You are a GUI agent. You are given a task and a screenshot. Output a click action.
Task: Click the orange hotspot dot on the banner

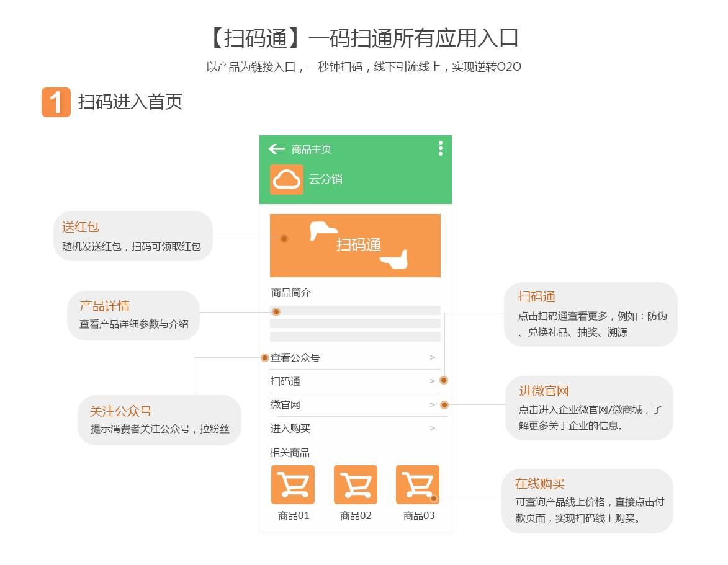pyautogui.click(x=284, y=239)
